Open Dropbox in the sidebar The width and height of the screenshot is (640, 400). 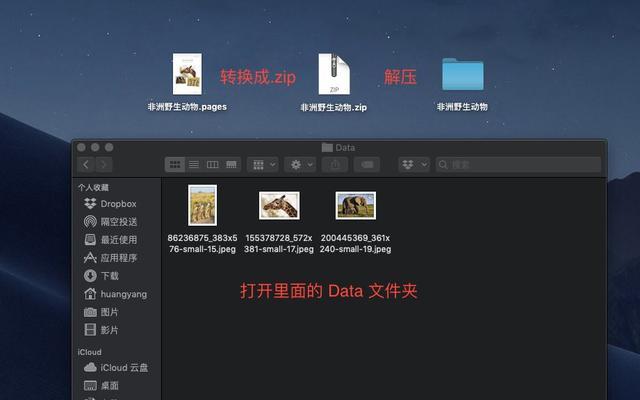coord(117,204)
